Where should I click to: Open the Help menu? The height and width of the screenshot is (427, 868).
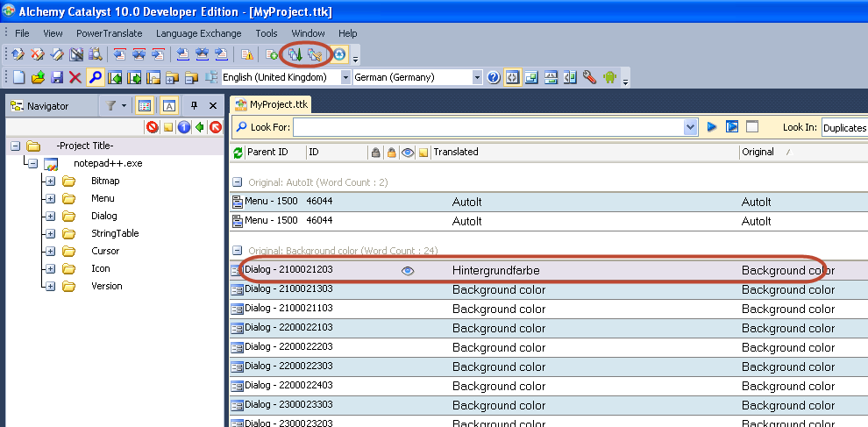coord(348,33)
